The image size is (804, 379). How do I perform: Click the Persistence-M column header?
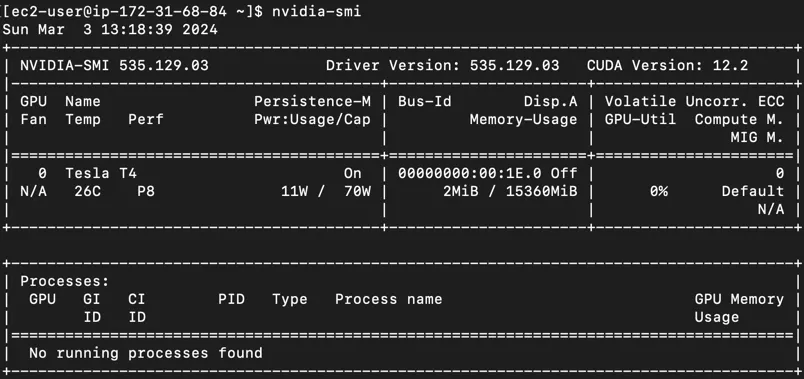[312, 102]
